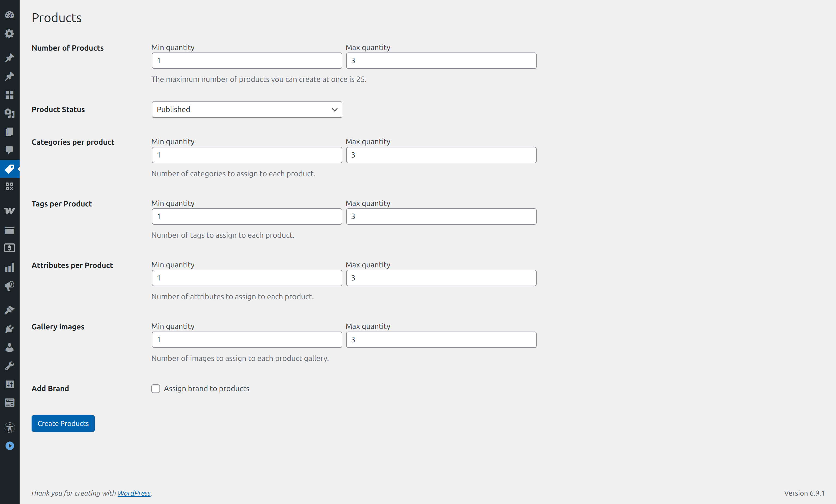
Task: Open the Analytics bar chart icon
Action: point(10,268)
